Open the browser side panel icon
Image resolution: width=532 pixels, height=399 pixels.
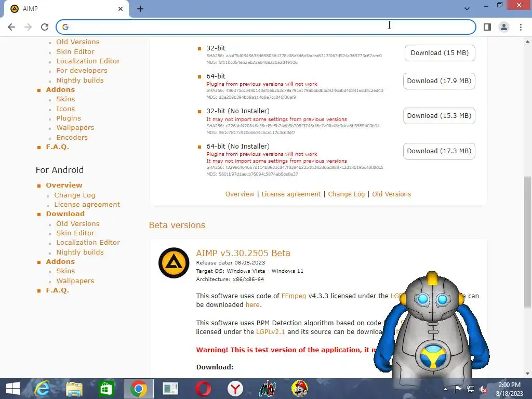[x=487, y=27]
